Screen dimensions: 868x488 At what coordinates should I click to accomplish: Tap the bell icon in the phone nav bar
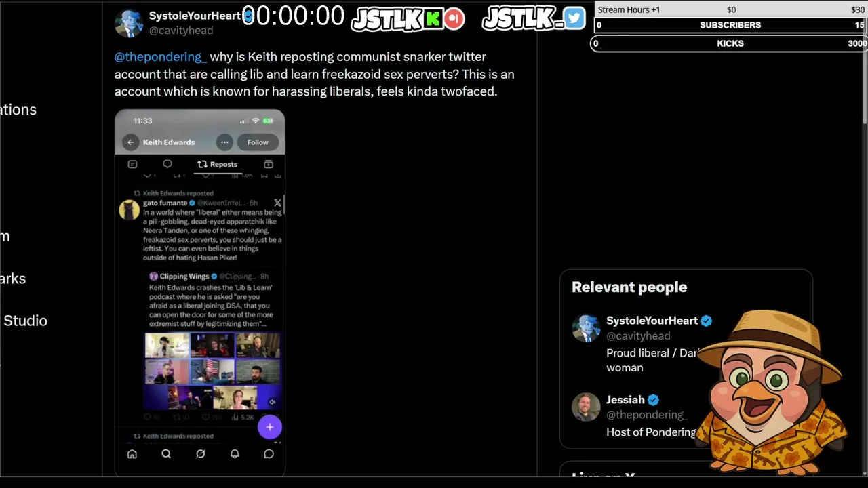tap(235, 454)
